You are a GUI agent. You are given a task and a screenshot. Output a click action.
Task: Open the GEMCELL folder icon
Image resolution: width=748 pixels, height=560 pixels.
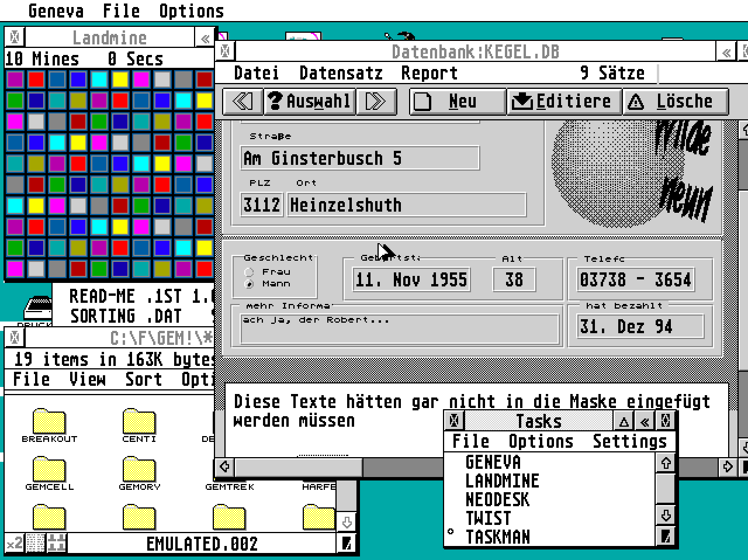(49, 470)
